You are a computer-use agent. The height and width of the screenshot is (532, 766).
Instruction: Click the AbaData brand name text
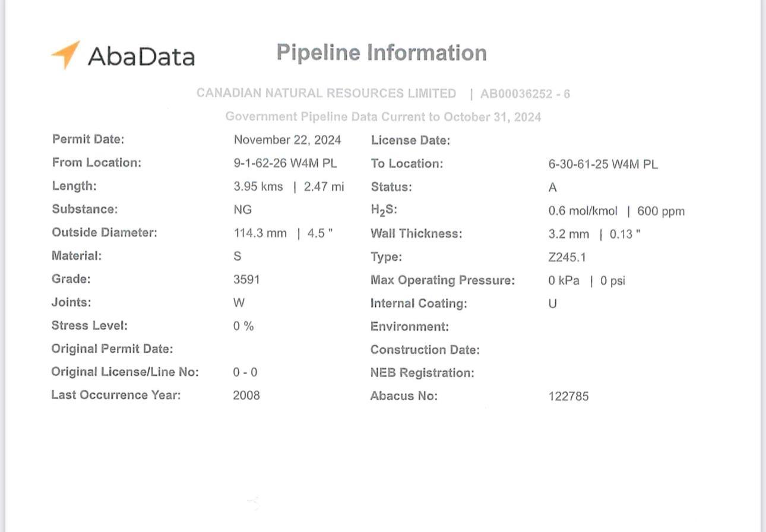pos(141,56)
